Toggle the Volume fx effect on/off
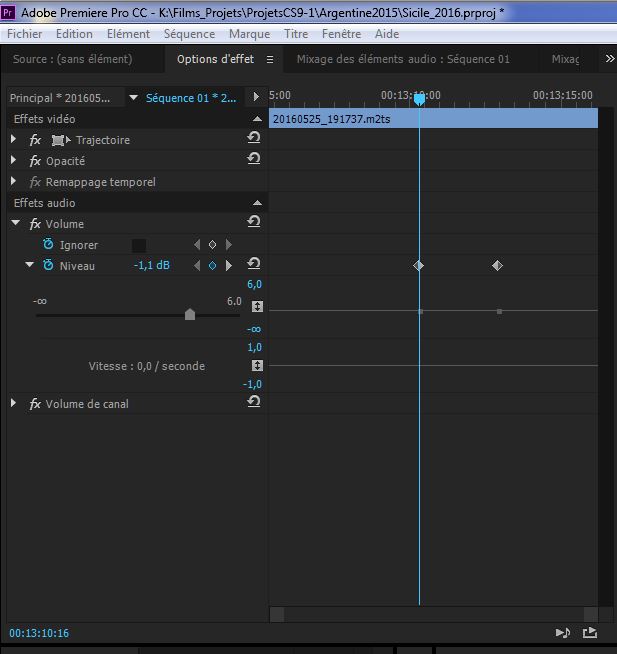 (x=35, y=224)
